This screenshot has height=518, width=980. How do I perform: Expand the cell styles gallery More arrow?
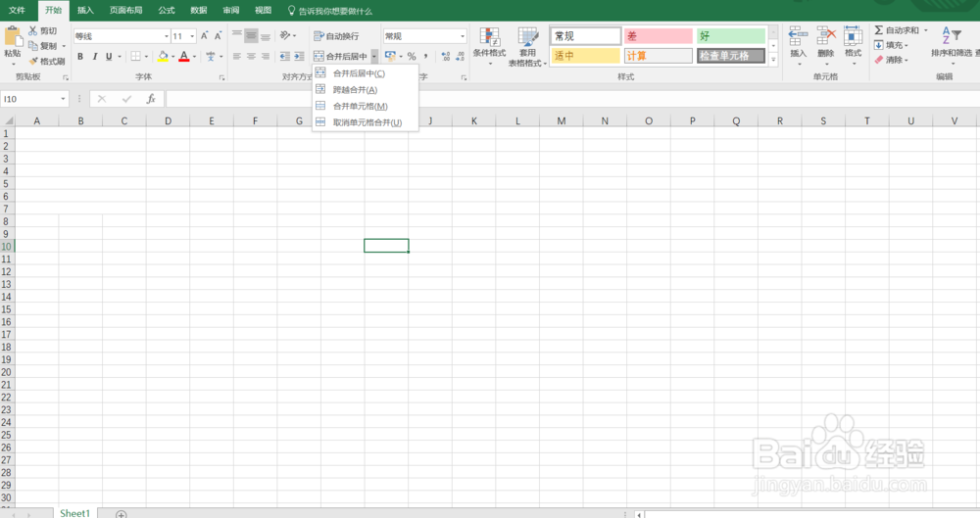[773, 60]
